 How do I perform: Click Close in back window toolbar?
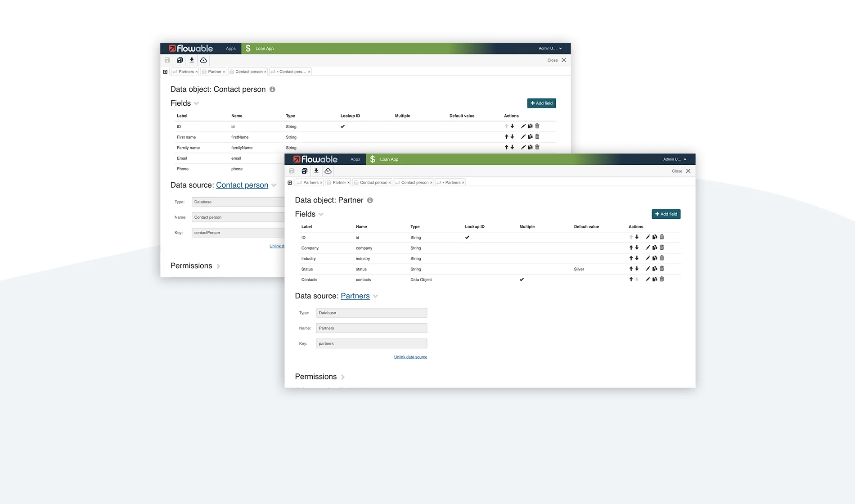point(557,60)
